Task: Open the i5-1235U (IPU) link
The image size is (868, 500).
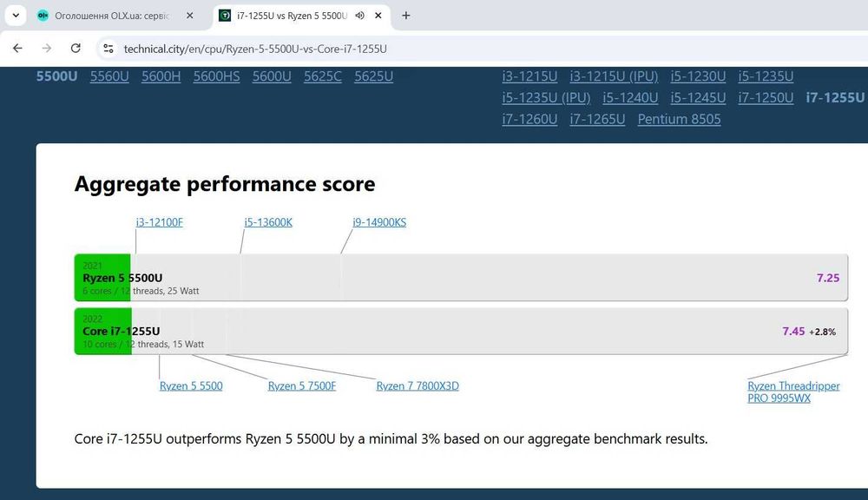Action: click(x=546, y=98)
